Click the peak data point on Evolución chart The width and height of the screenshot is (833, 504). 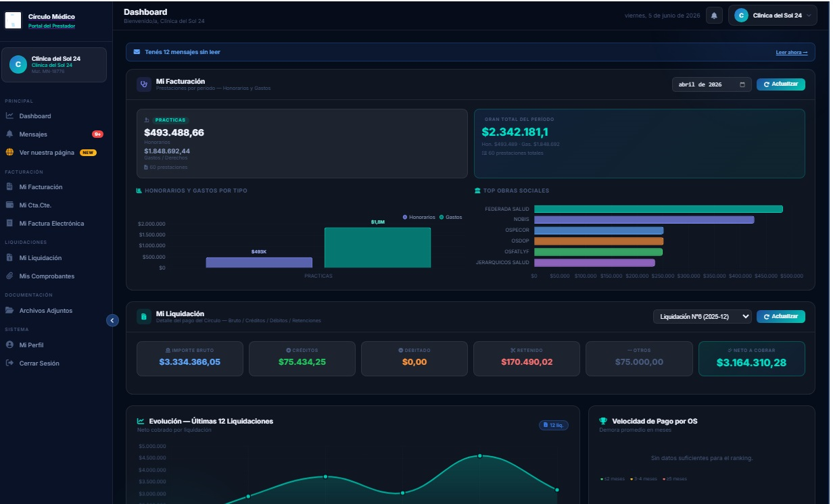click(480, 456)
